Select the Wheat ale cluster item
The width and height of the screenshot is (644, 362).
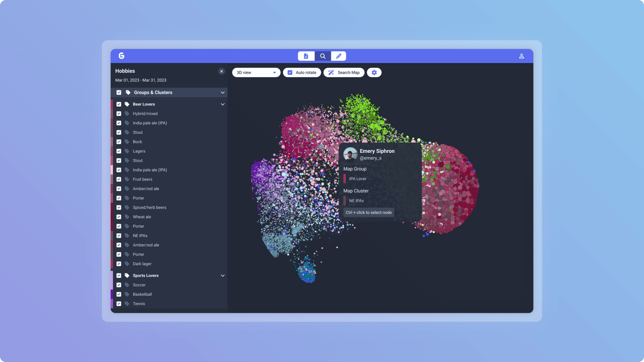[x=142, y=217]
